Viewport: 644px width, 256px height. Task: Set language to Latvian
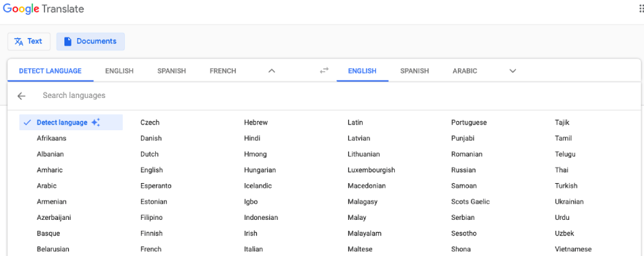[359, 138]
